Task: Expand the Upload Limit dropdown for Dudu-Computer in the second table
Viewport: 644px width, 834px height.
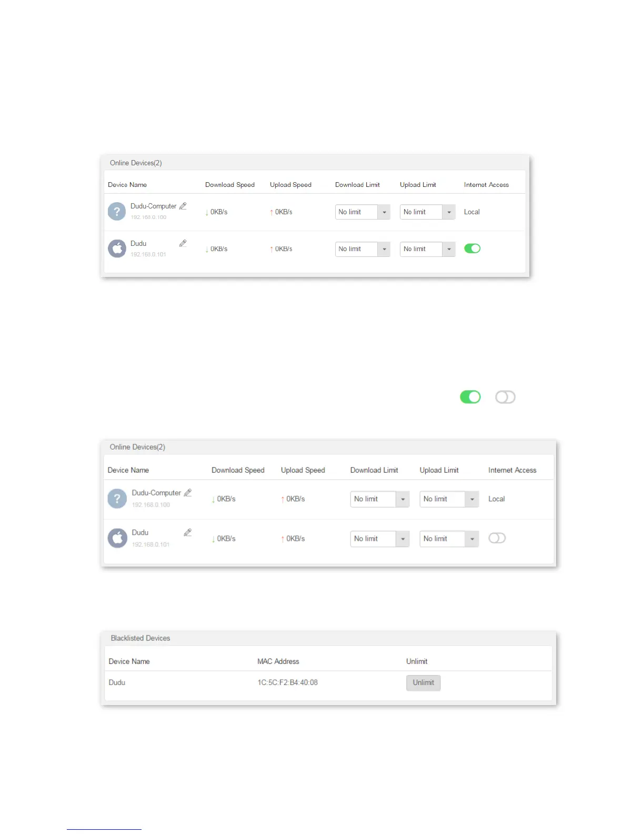Action: tap(449, 499)
